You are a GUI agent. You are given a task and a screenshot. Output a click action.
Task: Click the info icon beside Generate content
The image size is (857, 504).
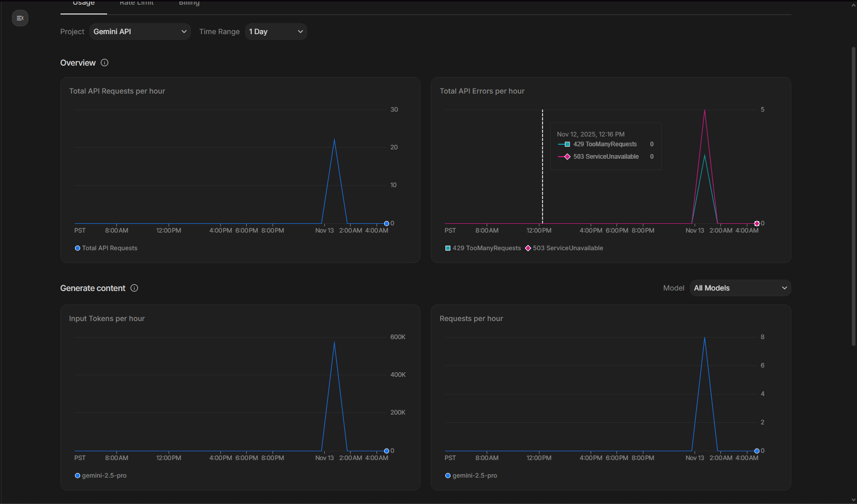134,288
